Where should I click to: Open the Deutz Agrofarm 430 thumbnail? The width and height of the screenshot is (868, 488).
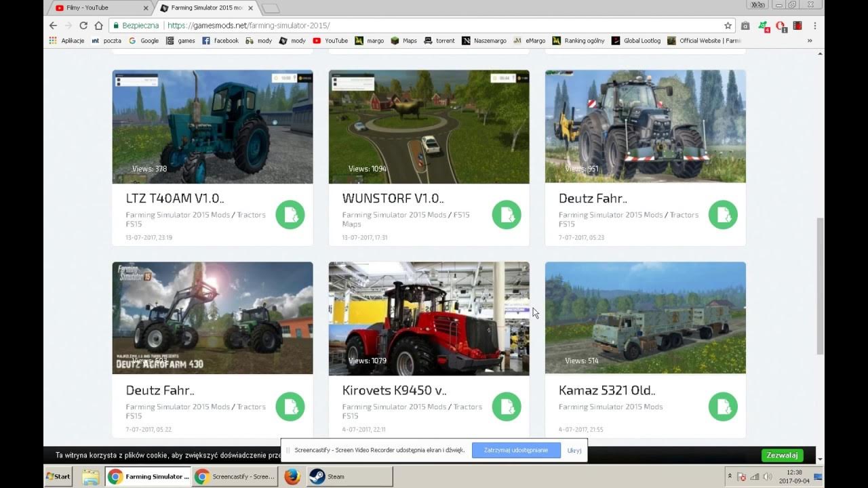click(x=212, y=319)
